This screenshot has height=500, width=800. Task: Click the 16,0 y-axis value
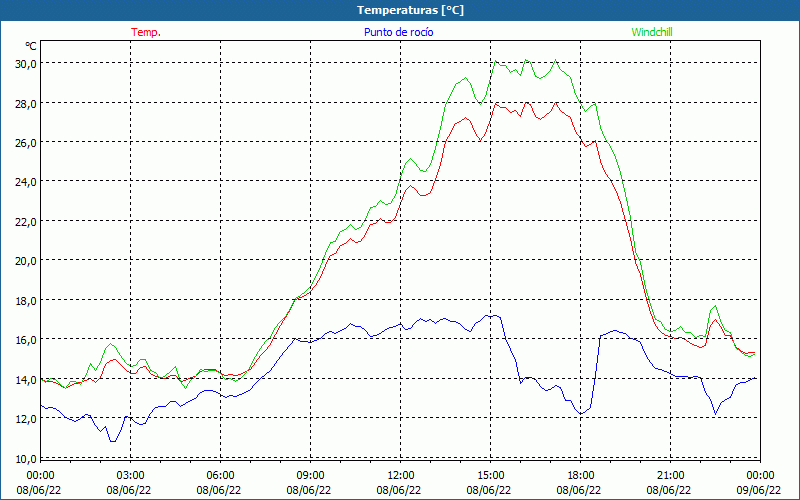(26, 340)
